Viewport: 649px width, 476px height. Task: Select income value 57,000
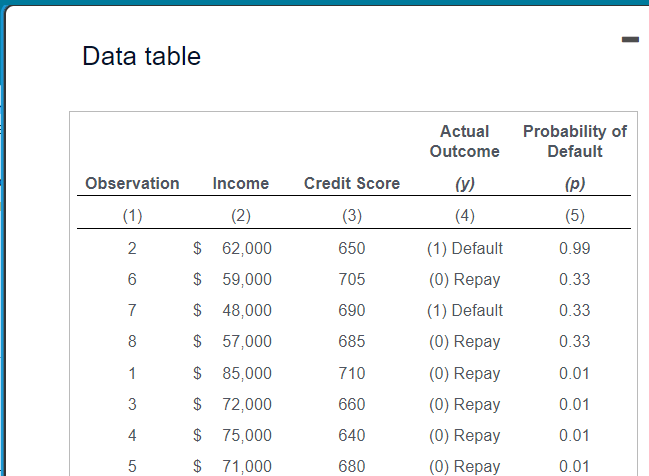pyautogui.click(x=247, y=341)
